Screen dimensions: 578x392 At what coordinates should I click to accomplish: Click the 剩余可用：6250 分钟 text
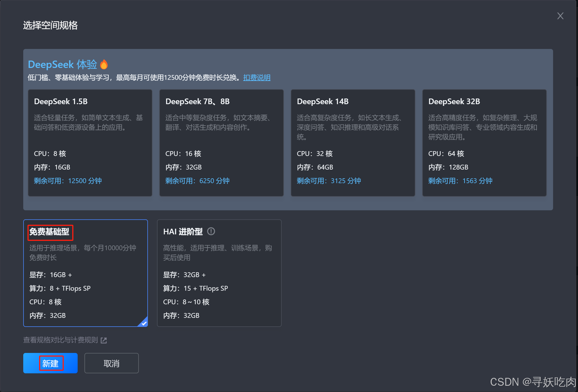point(197,181)
